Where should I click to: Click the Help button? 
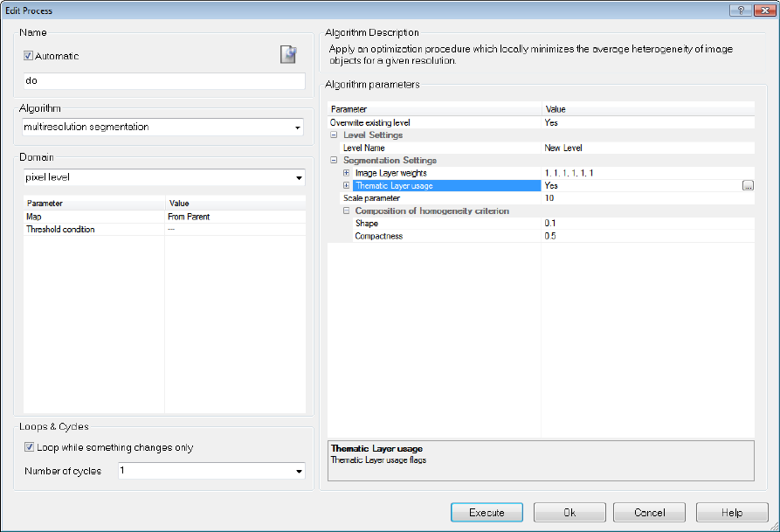click(x=732, y=512)
